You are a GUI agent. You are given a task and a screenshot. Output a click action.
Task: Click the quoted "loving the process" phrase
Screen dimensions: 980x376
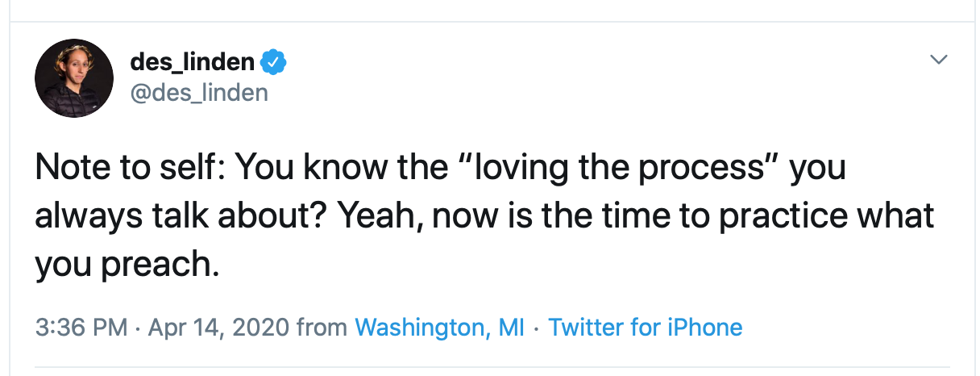(617, 168)
